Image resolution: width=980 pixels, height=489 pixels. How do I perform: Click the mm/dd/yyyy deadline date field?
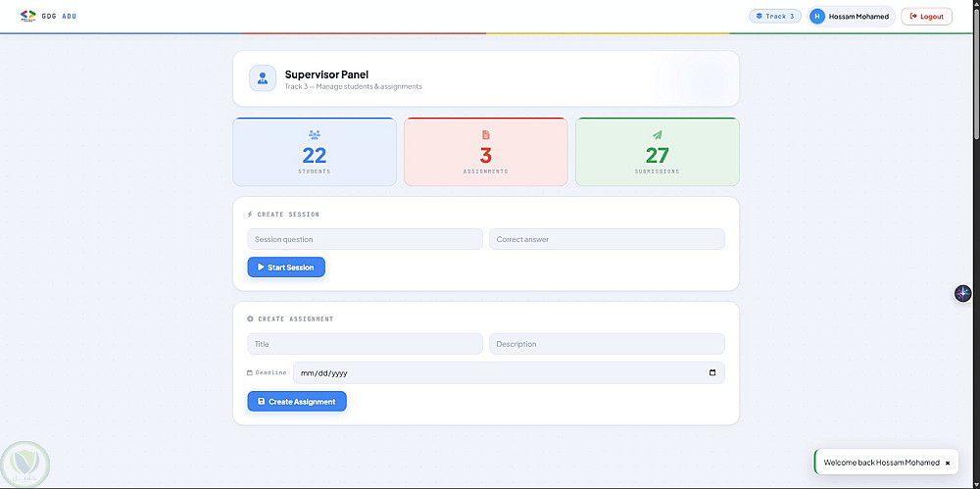pyautogui.click(x=509, y=372)
